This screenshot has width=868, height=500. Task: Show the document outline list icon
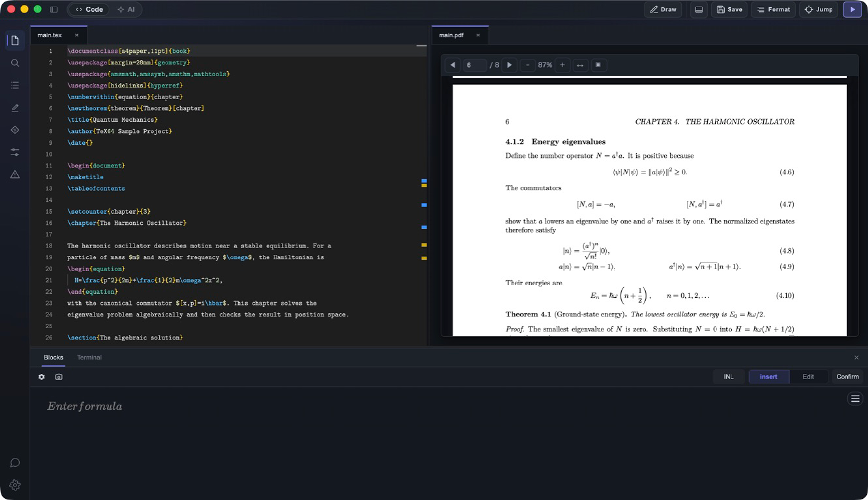[15, 85]
